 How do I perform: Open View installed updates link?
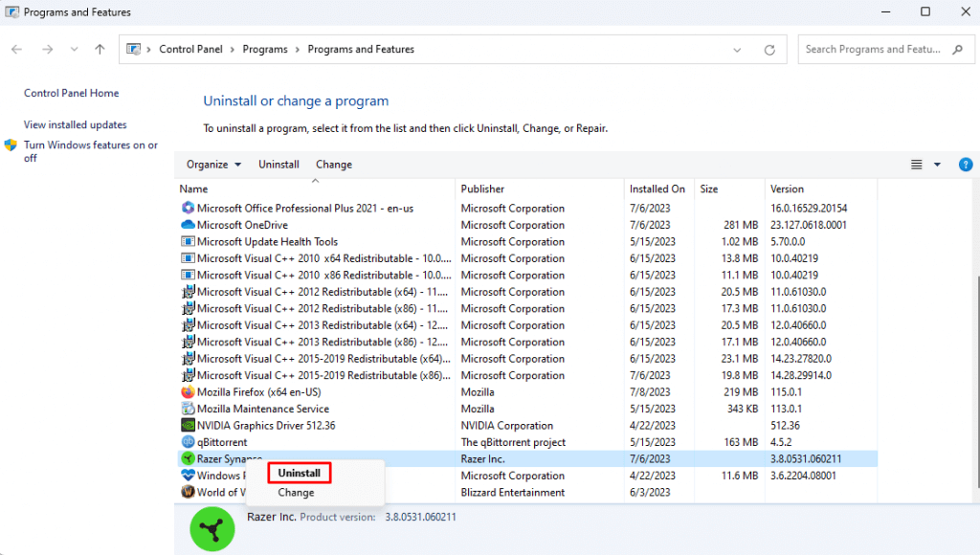pyautogui.click(x=75, y=125)
